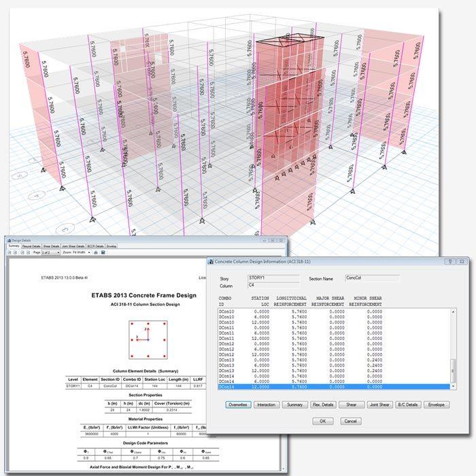Viewport: 476px width, 476px height.
Task: Switch to the Flexural Details tab
Action: click(x=31, y=246)
